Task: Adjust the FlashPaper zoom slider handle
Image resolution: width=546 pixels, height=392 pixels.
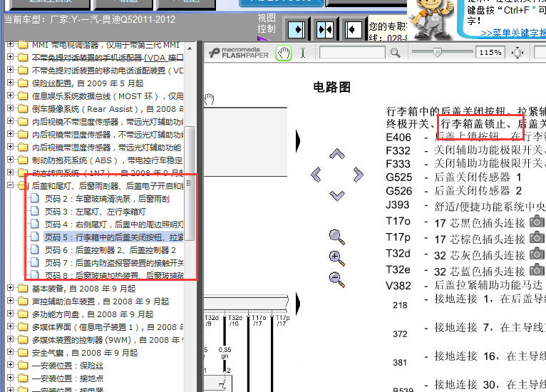Action: [438, 53]
